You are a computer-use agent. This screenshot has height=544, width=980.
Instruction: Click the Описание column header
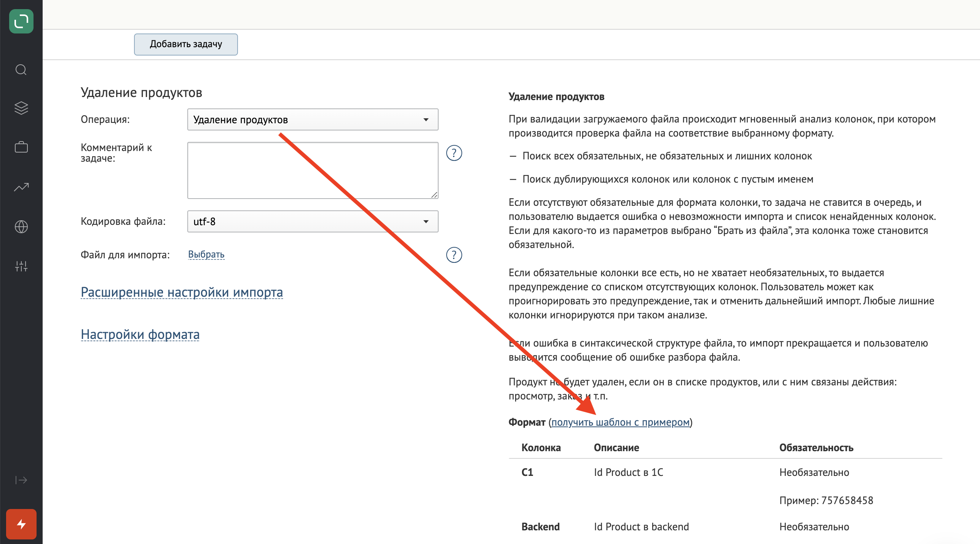click(x=616, y=448)
